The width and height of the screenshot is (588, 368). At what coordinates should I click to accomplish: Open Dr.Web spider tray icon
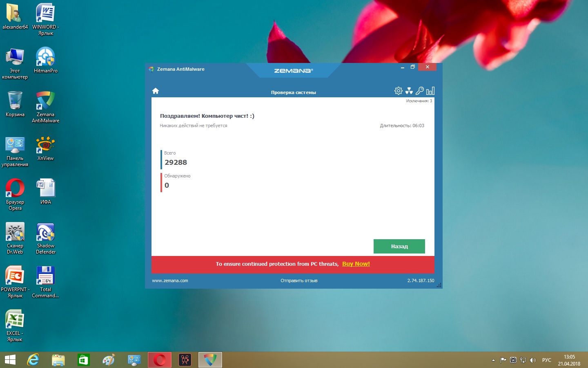pyautogui.click(x=513, y=360)
